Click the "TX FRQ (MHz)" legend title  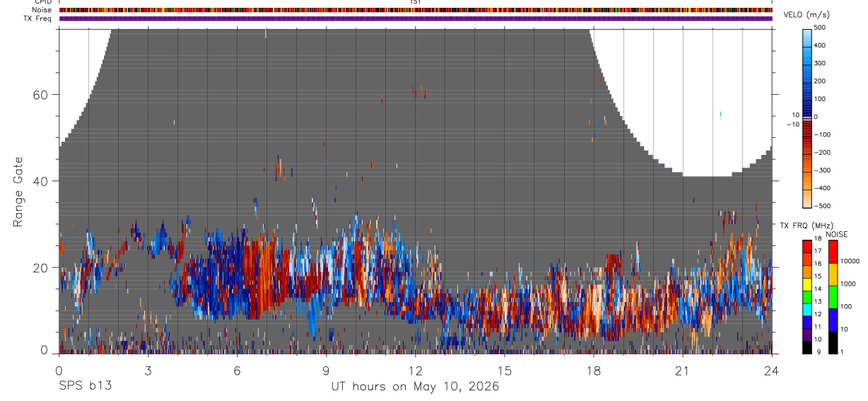tap(807, 226)
